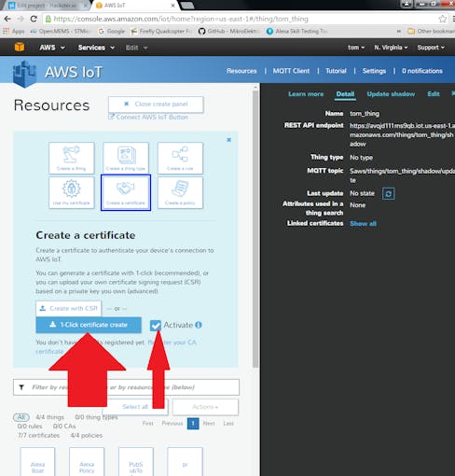
Task: Open the Alexa Skill Testing bookmark
Action: pyautogui.click(x=296, y=32)
